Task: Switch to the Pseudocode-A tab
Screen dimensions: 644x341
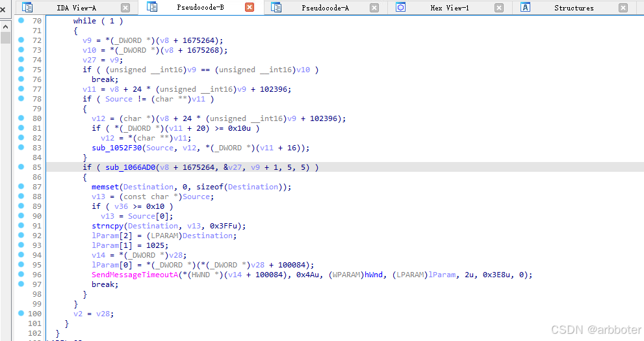Action: tap(326, 8)
